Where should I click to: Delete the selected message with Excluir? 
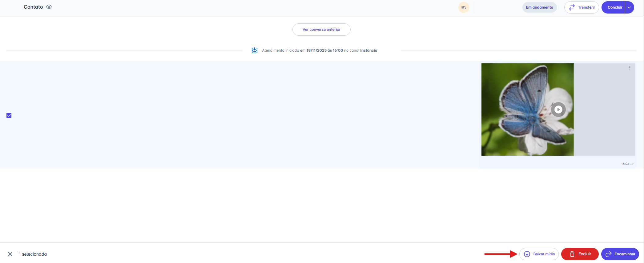click(580, 254)
